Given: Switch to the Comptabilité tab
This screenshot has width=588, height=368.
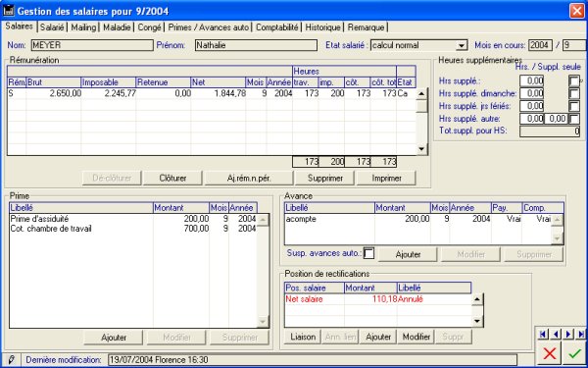Looking at the screenshot, I should (x=277, y=27).
